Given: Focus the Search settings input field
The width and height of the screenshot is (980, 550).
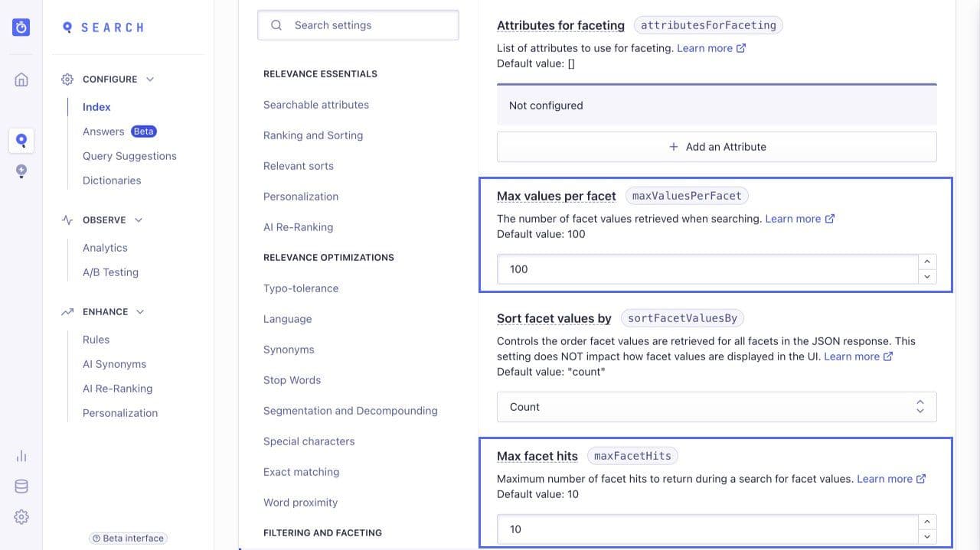Looking at the screenshot, I should click(358, 25).
